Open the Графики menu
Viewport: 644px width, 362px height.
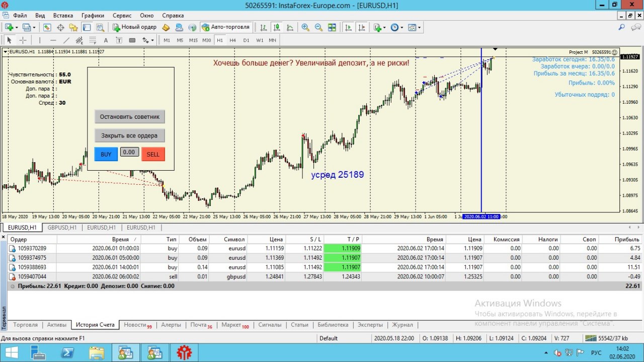click(x=93, y=16)
